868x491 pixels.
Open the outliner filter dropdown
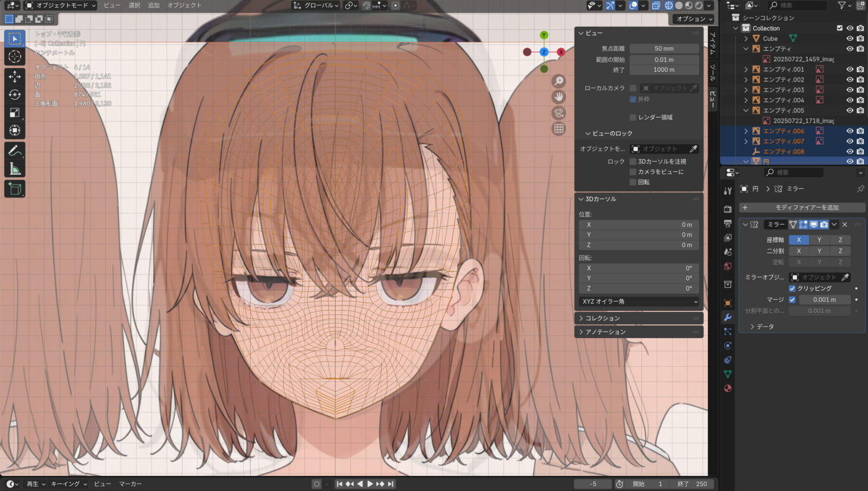click(x=844, y=5)
